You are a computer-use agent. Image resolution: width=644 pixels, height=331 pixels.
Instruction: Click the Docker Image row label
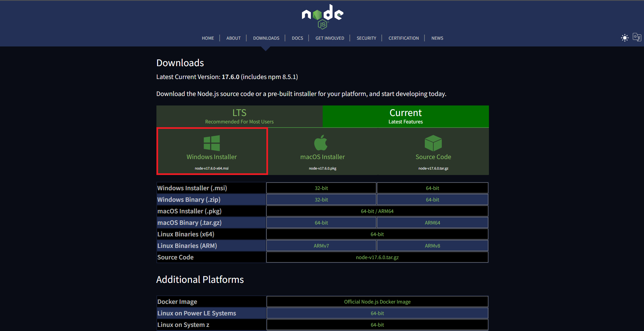[x=177, y=301]
